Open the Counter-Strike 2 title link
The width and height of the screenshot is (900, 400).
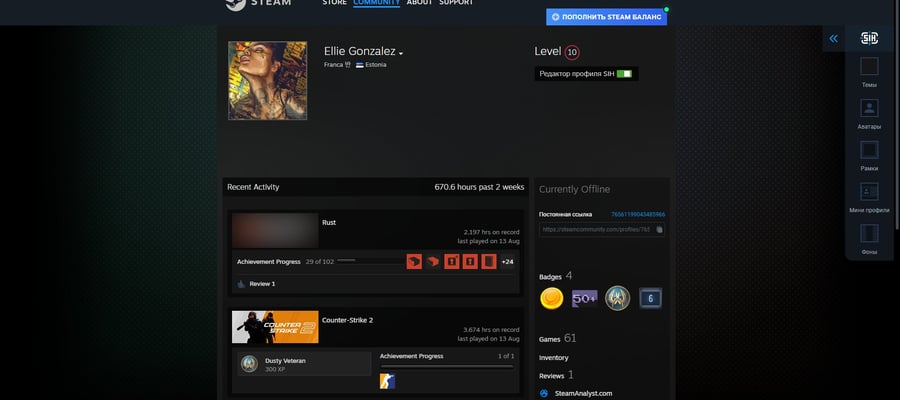tap(347, 320)
